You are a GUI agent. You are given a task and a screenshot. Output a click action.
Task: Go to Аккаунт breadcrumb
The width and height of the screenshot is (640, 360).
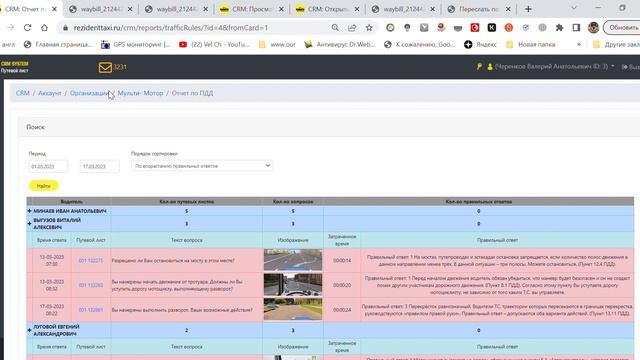click(x=49, y=93)
